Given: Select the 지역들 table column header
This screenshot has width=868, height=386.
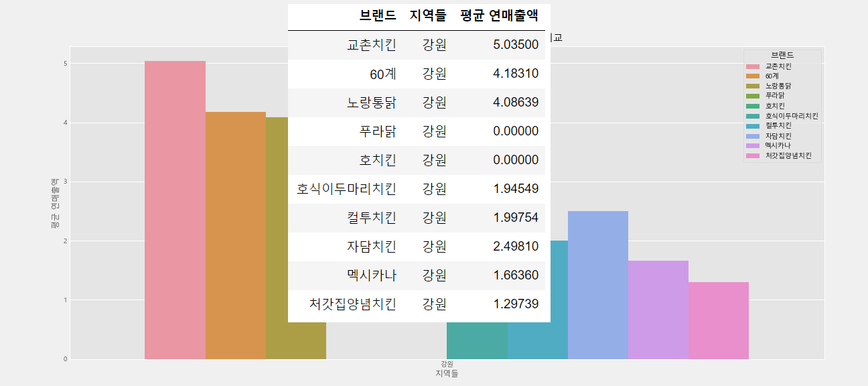Looking at the screenshot, I should [x=428, y=16].
